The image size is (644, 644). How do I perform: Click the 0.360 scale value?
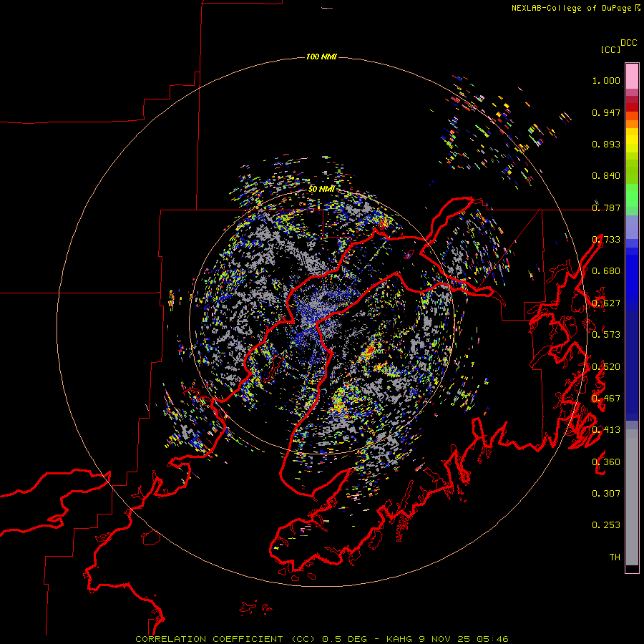click(x=606, y=462)
